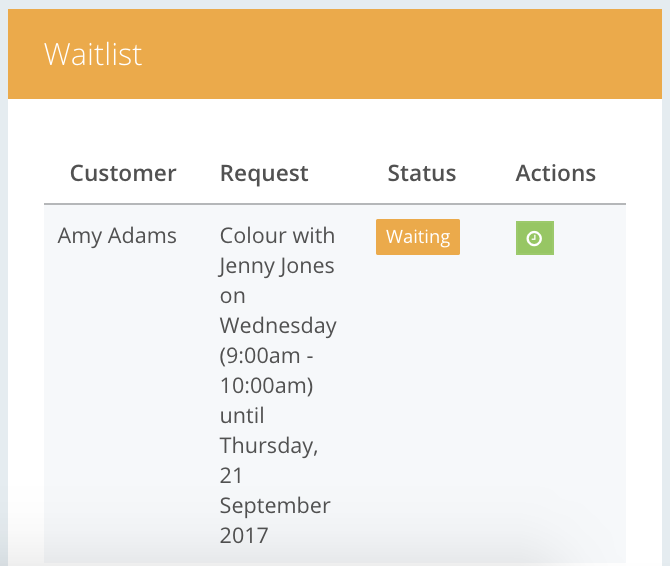Click the green clock action icon
The width and height of the screenshot is (670, 566).
tap(535, 238)
